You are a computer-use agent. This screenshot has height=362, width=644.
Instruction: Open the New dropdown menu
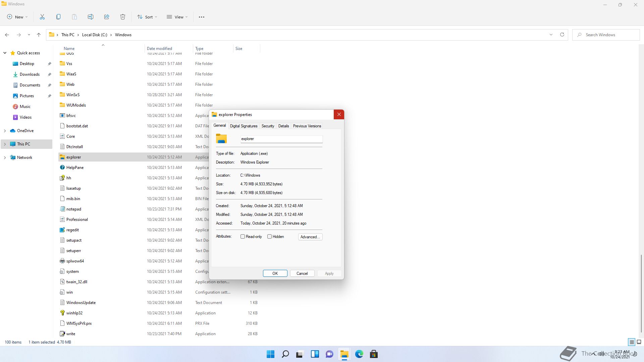[x=17, y=17]
